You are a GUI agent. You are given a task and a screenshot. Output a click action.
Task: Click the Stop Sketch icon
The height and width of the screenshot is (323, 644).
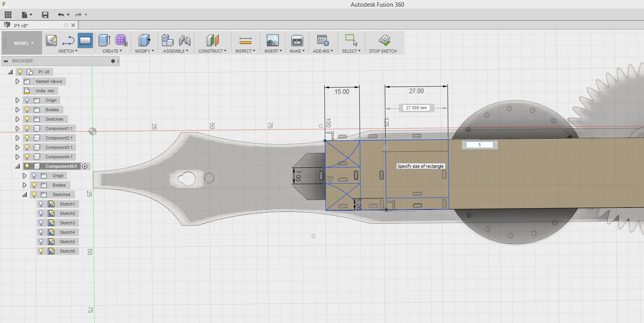(x=384, y=40)
